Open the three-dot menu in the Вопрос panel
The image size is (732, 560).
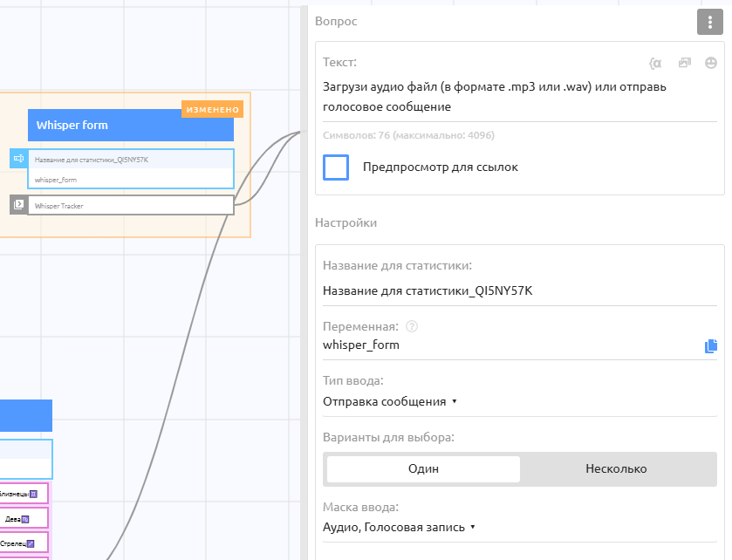click(709, 23)
